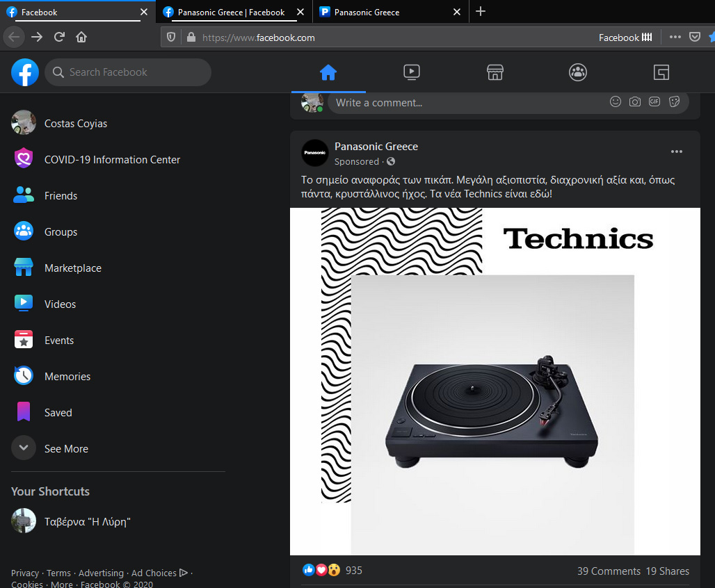Click the browser address bar URL
Image resolution: width=715 pixels, height=588 pixels.
click(x=259, y=38)
